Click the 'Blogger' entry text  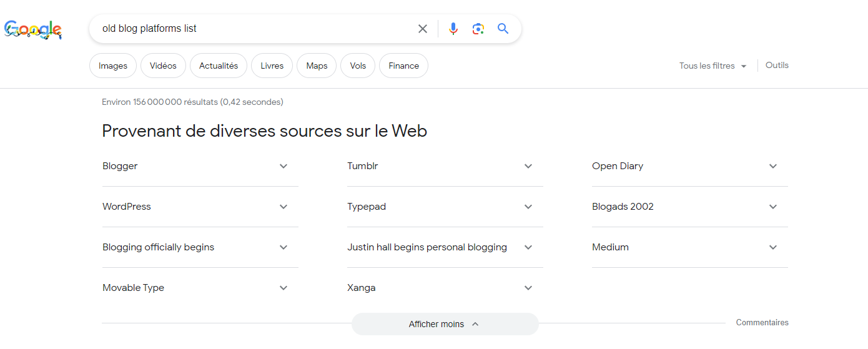(x=120, y=166)
